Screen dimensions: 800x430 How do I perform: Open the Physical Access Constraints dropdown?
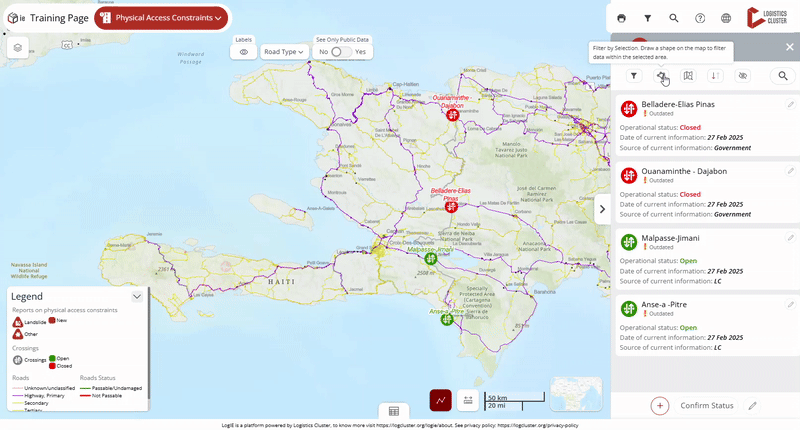(161, 18)
